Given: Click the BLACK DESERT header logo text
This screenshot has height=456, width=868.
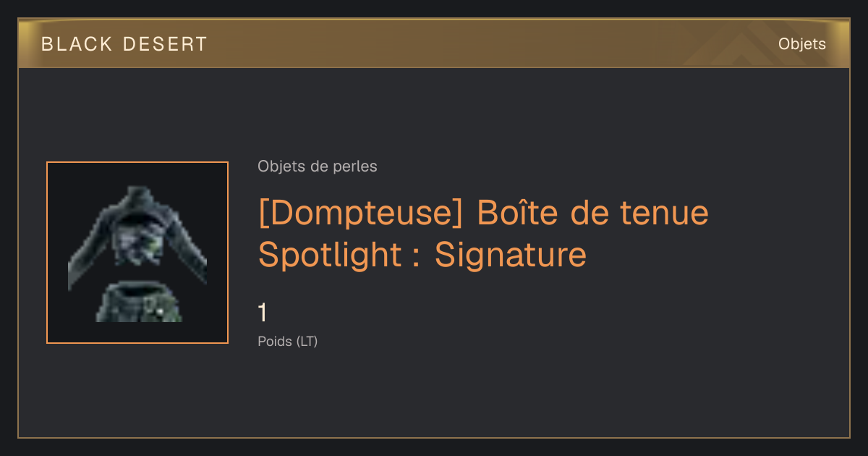Looking at the screenshot, I should click(x=124, y=44).
